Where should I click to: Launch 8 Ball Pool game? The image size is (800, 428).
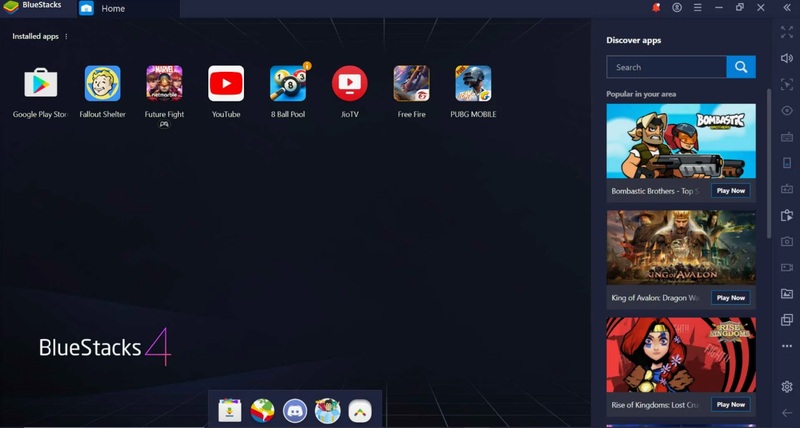click(x=288, y=84)
